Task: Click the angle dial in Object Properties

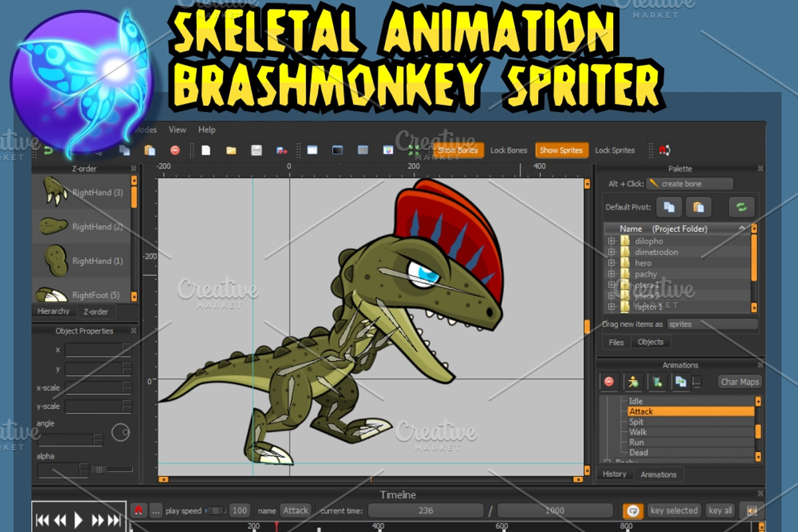Action: tap(120, 433)
